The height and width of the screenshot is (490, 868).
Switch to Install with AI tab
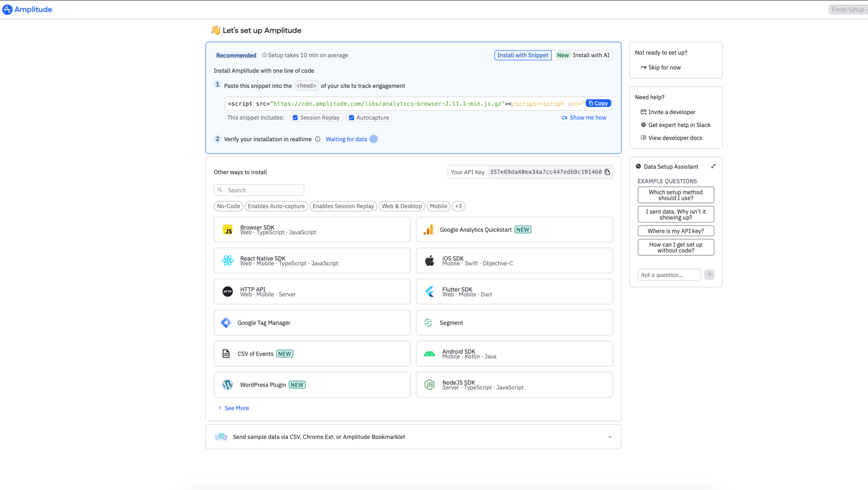point(583,55)
